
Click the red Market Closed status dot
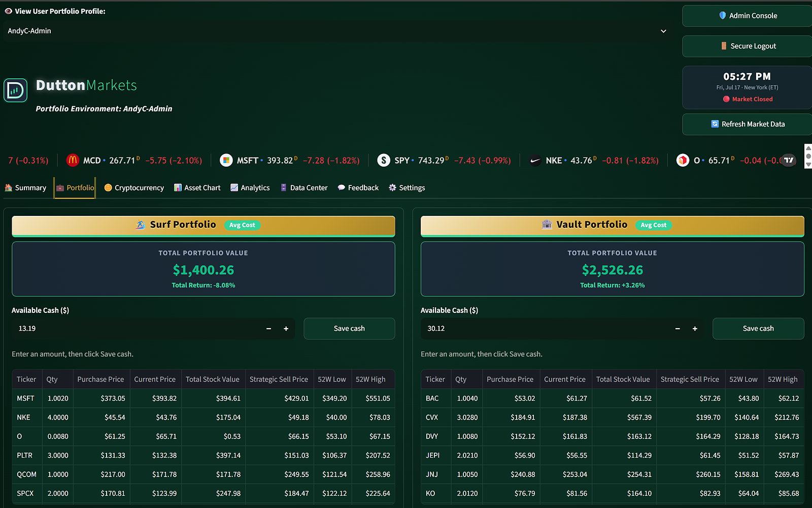click(726, 99)
